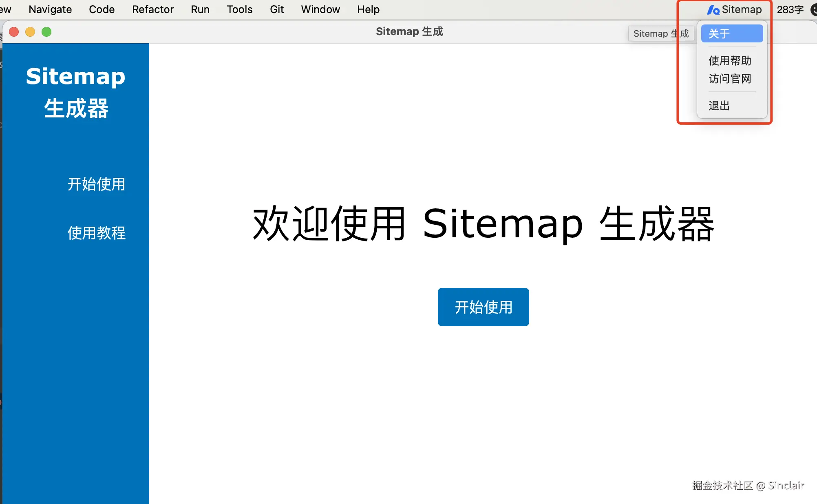Open the Refactor menu
Screen dimensions: 817x504
(152, 9)
